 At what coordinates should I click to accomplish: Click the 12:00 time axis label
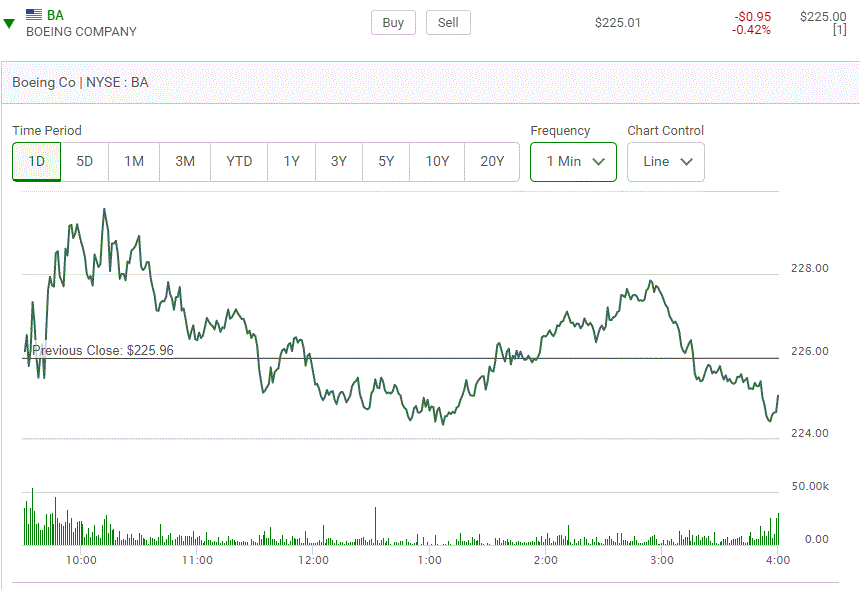pos(314,560)
